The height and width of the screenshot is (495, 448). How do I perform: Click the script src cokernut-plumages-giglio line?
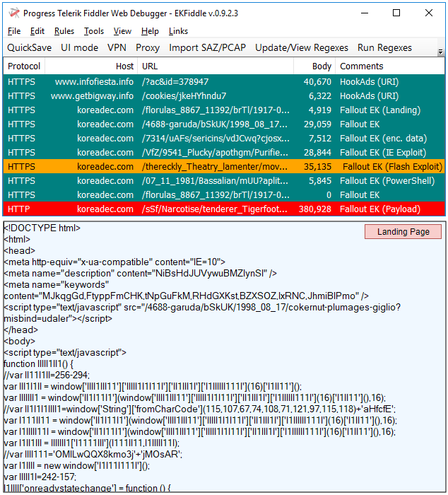tap(202, 313)
